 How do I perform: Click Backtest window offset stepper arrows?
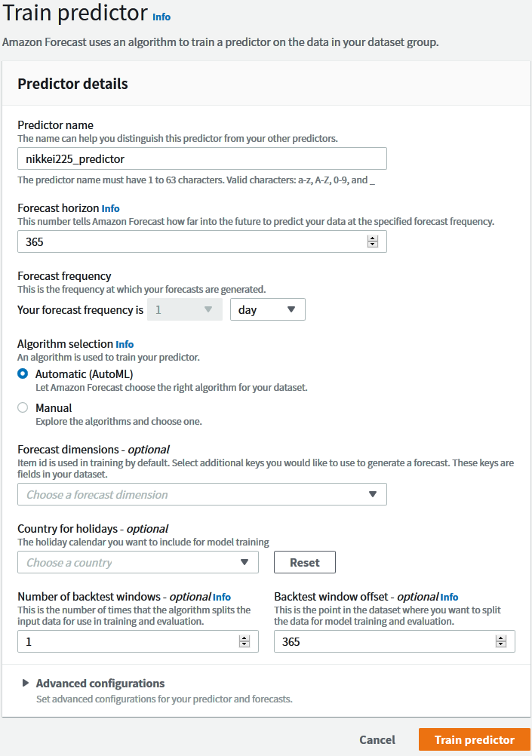(x=500, y=641)
